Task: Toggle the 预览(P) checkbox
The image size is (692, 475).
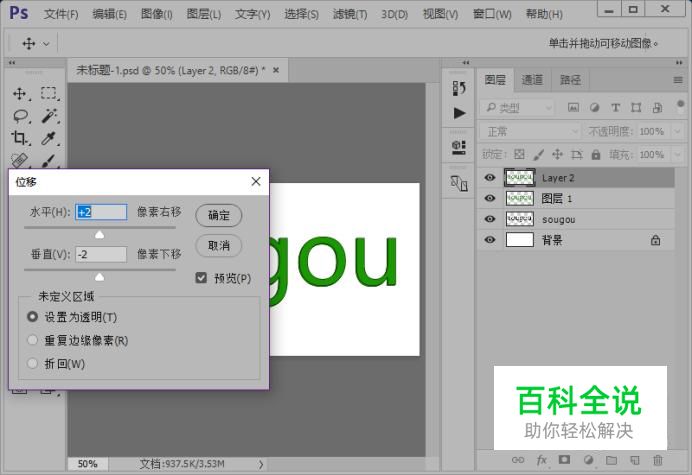Action: click(x=201, y=278)
